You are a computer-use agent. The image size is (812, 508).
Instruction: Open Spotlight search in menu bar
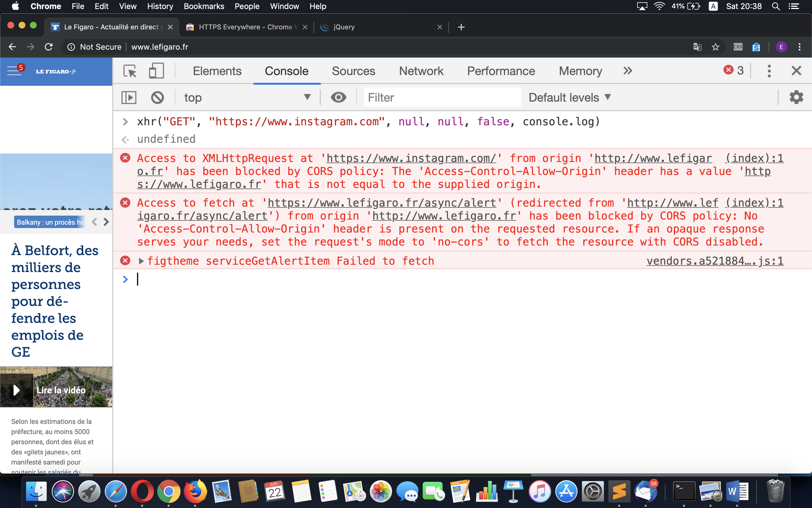pyautogui.click(x=775, y=6)
